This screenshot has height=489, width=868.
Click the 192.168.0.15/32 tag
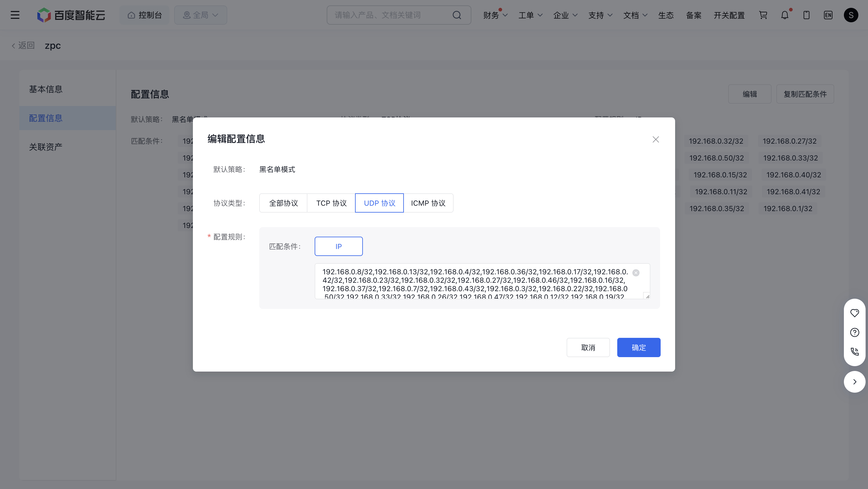720,175
